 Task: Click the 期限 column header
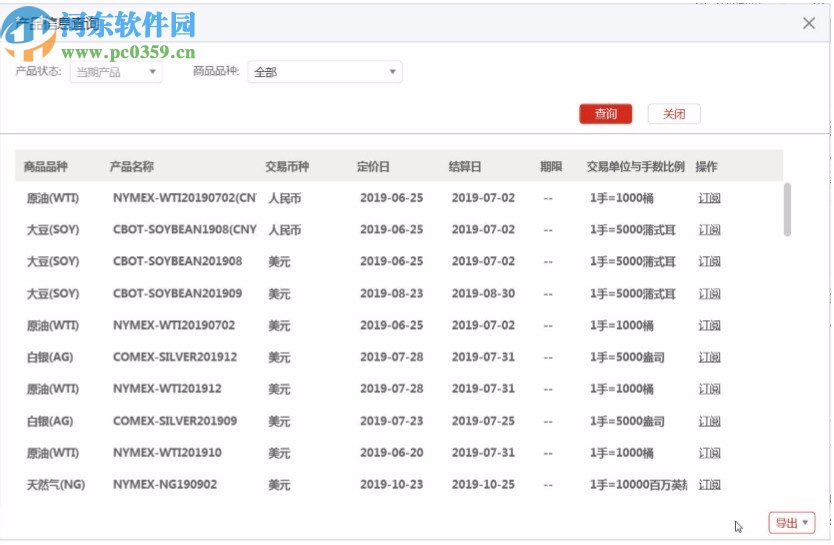tap(551, 167)
